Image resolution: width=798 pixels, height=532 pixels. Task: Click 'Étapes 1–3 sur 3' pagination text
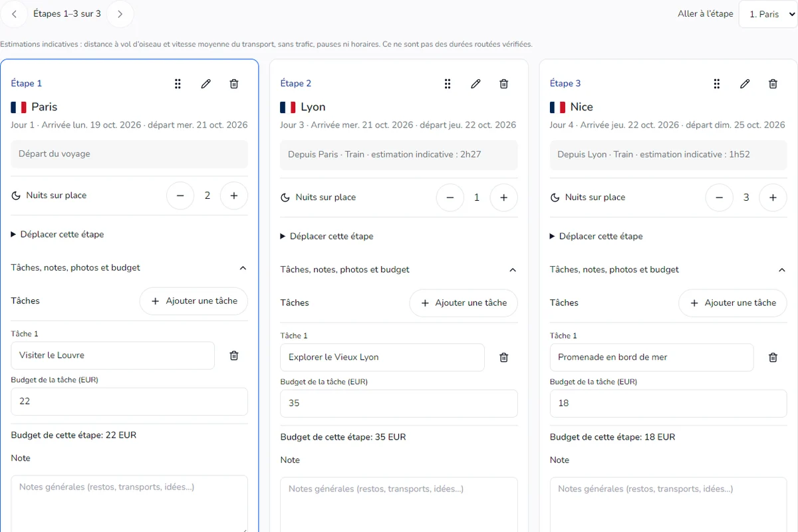67,13
